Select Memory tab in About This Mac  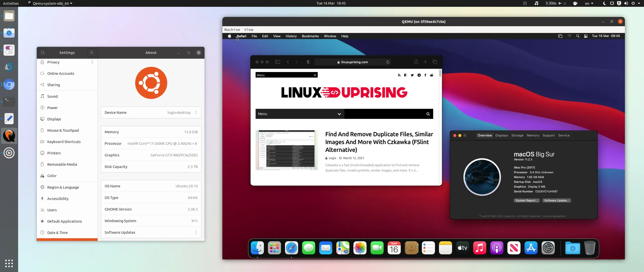pos(533,135)
